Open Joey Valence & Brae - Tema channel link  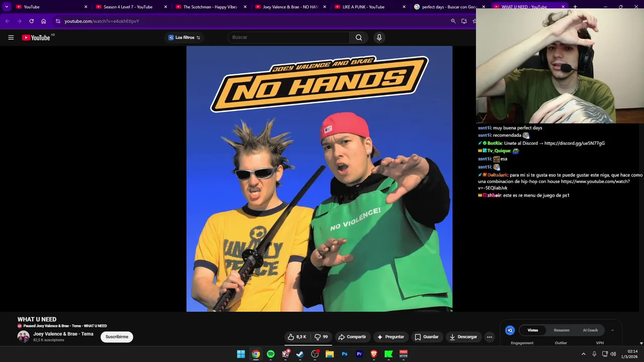pos(63,334)
